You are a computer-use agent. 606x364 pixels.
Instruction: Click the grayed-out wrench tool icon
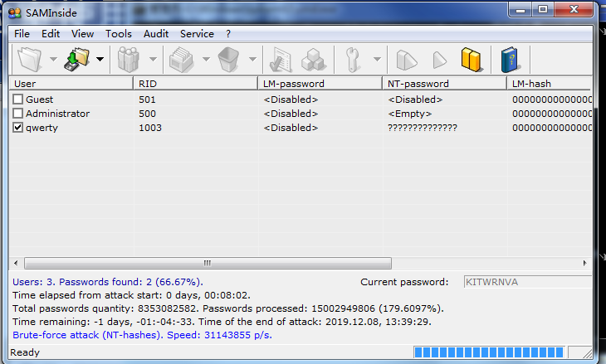[353, 60]
